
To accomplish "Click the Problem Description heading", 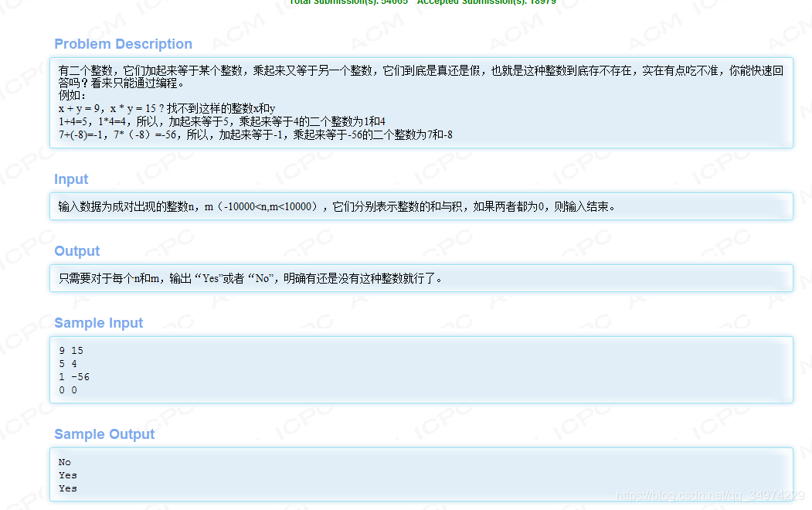I will click(x=124, y=44).
